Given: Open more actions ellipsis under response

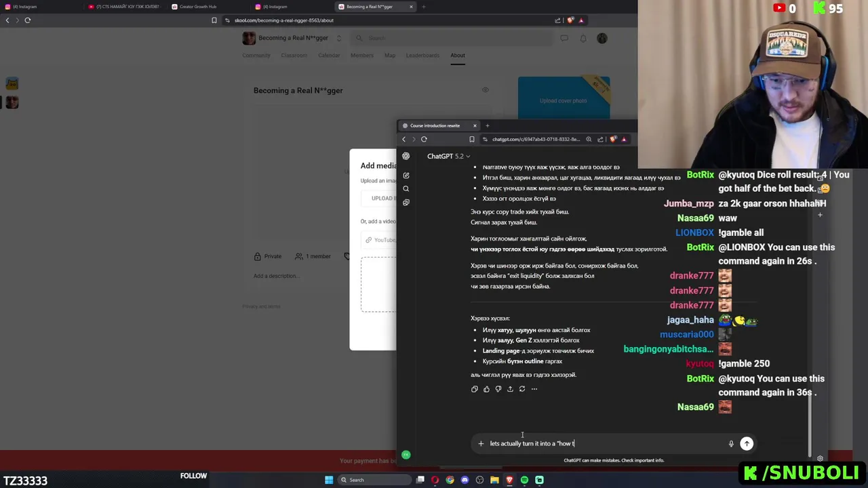Looking at the screenshot, I should [534, 389].
